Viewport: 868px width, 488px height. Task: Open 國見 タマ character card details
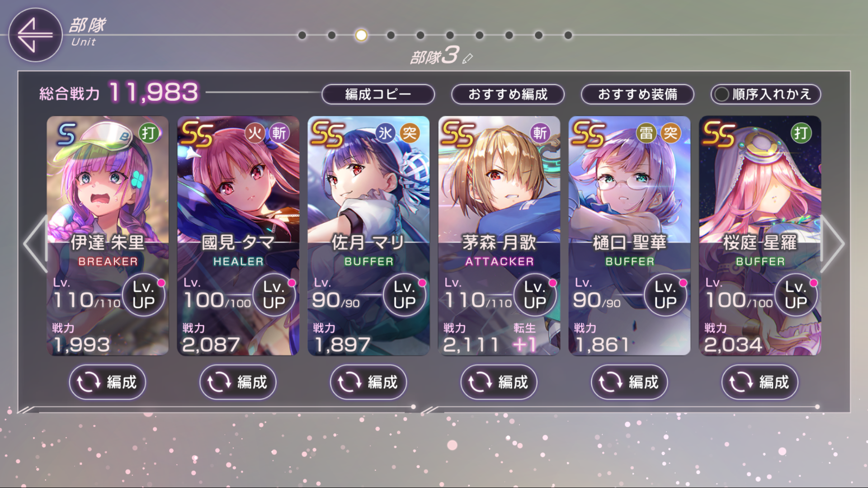point(238,203)
